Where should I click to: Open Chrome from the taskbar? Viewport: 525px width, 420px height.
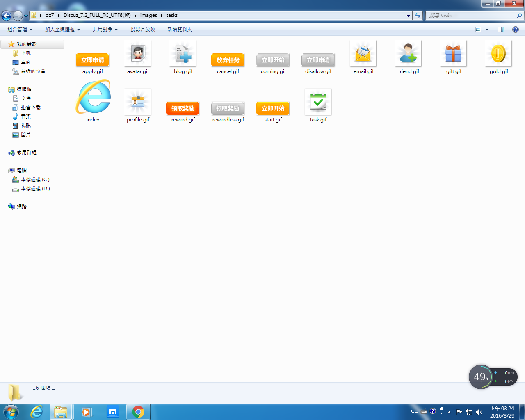(x=138, y=412)
